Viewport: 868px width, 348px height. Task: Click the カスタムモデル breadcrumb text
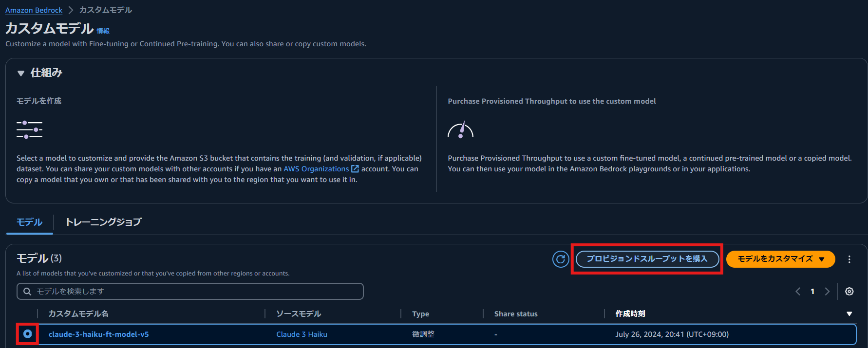pyautogui.click(x=106, y=10)
